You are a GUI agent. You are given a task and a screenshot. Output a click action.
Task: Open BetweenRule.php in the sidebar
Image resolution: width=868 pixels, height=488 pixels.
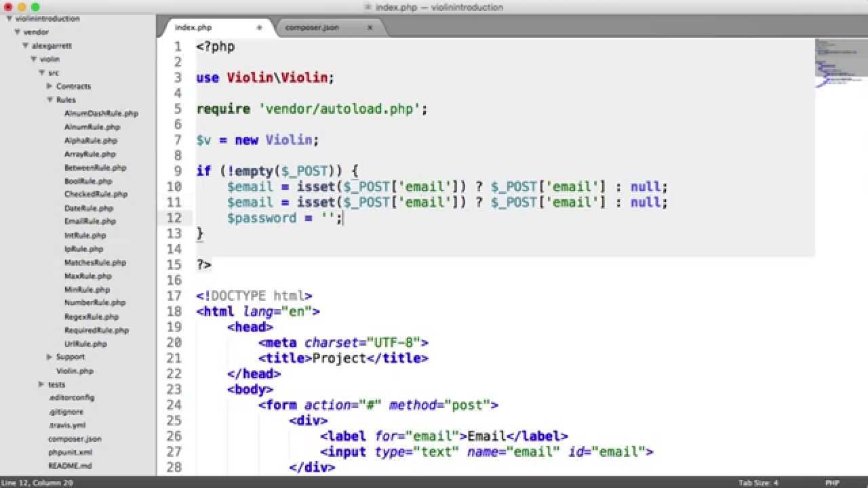coord(95,167)
